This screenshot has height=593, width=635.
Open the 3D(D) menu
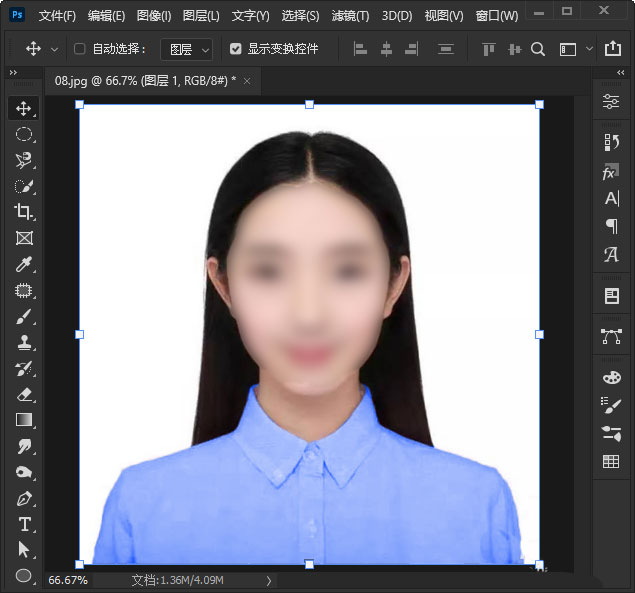point(397,15)
